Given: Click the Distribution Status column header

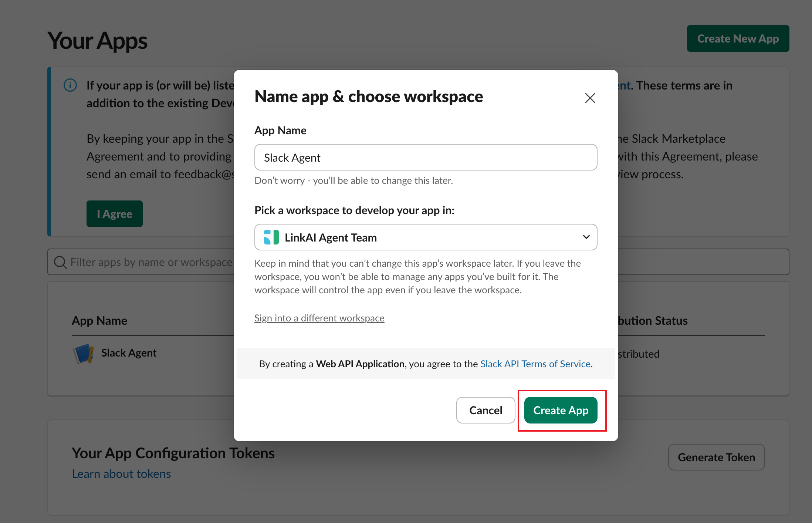Looking at the screenshot, I should (653, 321).
